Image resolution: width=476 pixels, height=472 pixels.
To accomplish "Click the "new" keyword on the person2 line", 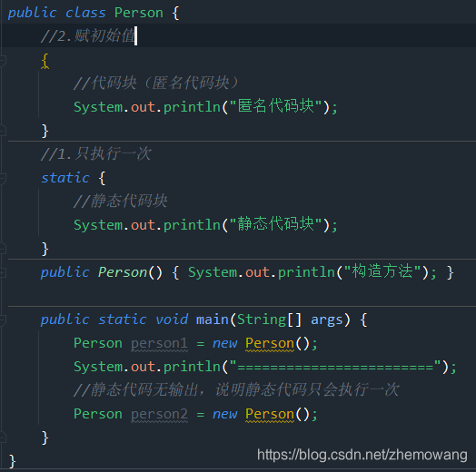I will 224,414.
